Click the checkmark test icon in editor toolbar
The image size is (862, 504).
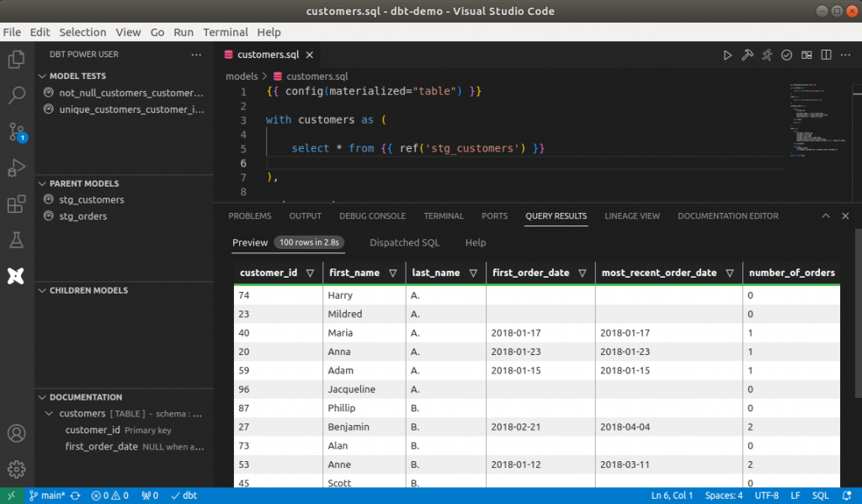coord(787,55)
